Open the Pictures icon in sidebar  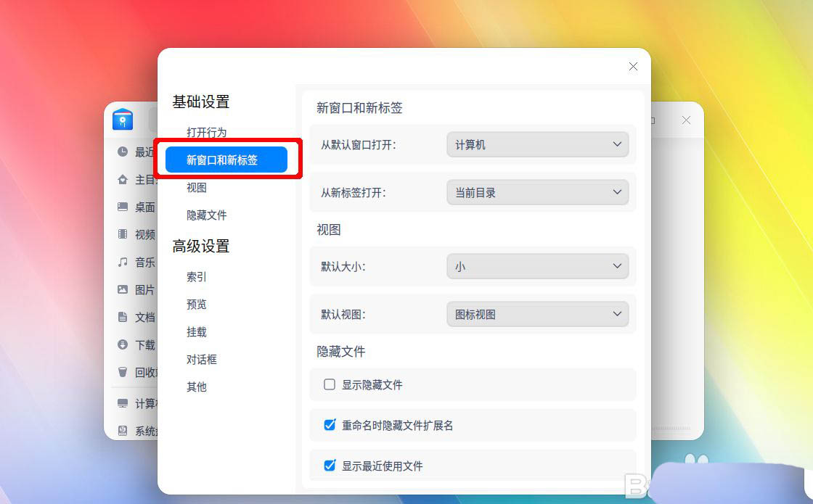click(x=123, y=289)
